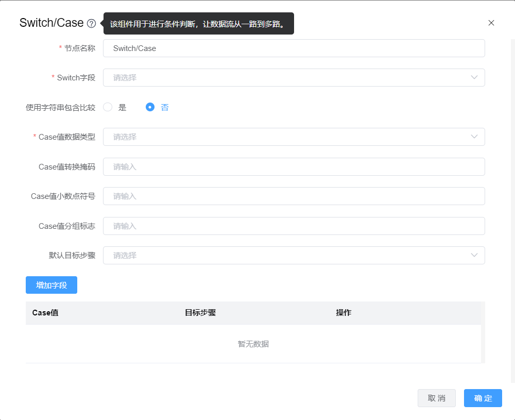The width and height of the screenshot is (515, 420).
Task: Click the 操作 table column header
Action: tap(344, 313)
